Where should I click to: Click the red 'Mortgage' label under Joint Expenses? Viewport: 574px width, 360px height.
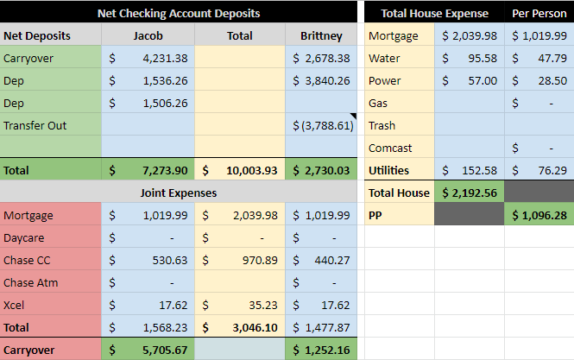(x=51, y=214)
